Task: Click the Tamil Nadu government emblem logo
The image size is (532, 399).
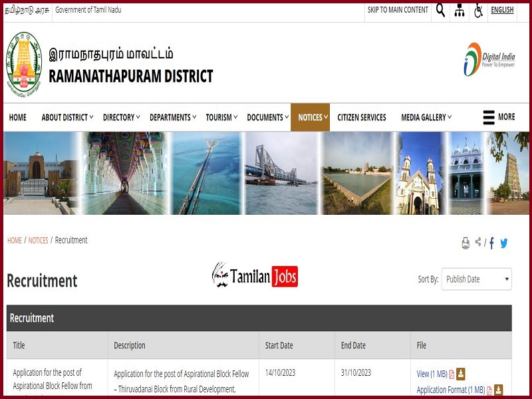Action: (x=24, y=64)
